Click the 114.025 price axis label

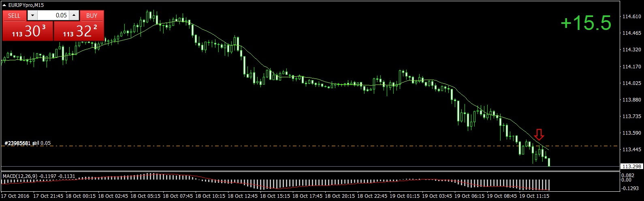click(632, 83)
